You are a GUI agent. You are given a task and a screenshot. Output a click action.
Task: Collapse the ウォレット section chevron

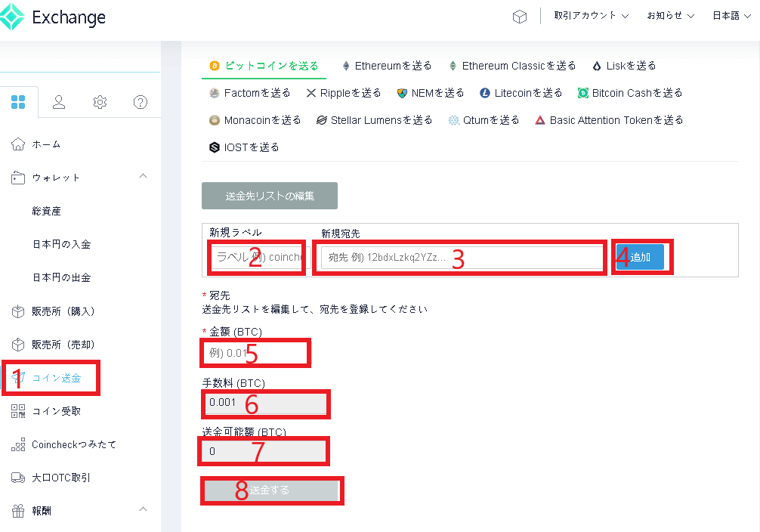point(143,176)
